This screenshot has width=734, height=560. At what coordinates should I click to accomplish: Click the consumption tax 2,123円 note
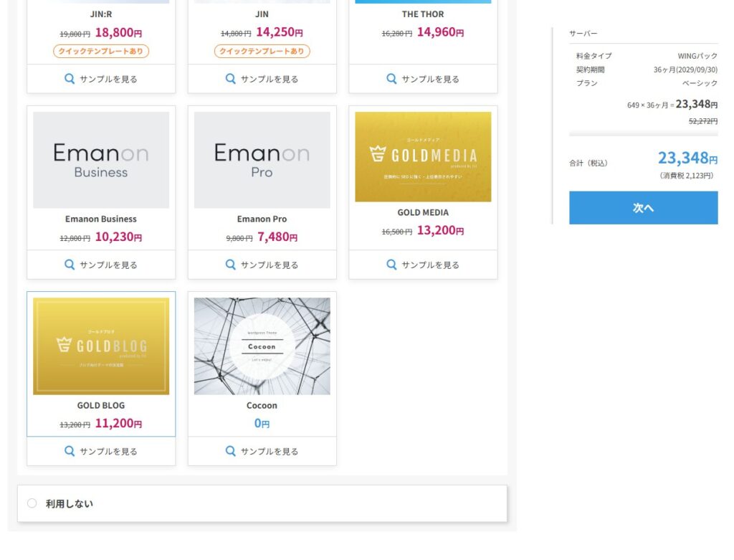coord(687,176)
